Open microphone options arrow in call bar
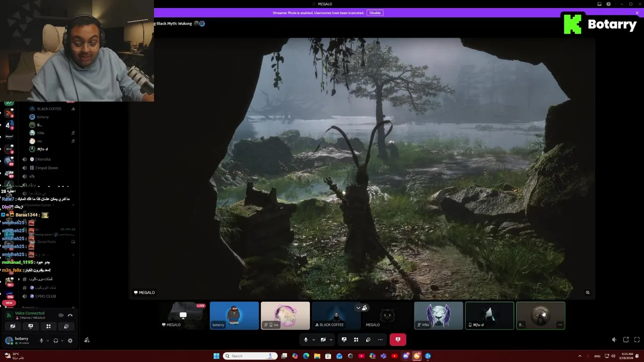Image resolution: width=644 pixels, height=362 pixels. point(313,339)
